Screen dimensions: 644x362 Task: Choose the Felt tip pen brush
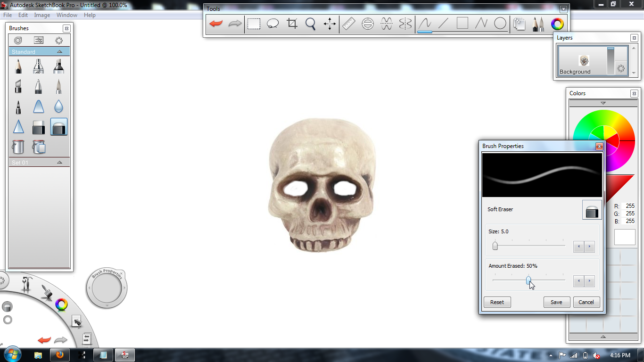tap(18, 107)
